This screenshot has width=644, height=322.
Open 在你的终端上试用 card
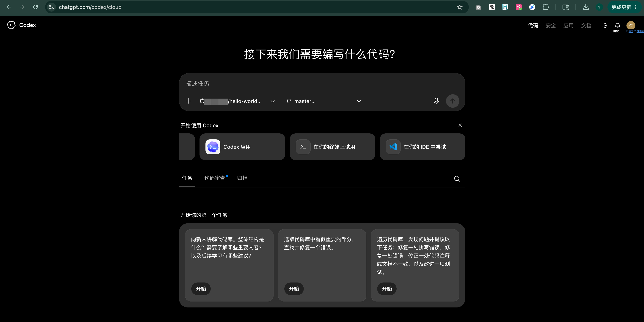tap(332, 147)
